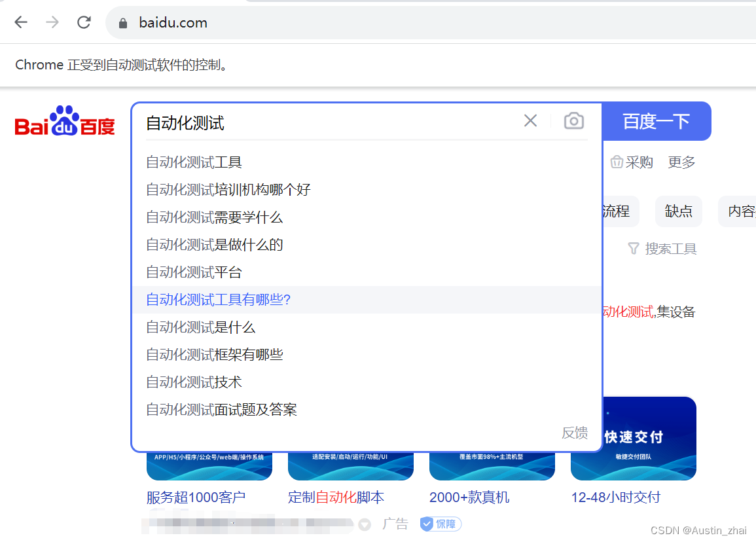The height and width of the screenshot is (542, 756).
Task: Select suggestion 自动化测试平台
Action: pos(367,272)
